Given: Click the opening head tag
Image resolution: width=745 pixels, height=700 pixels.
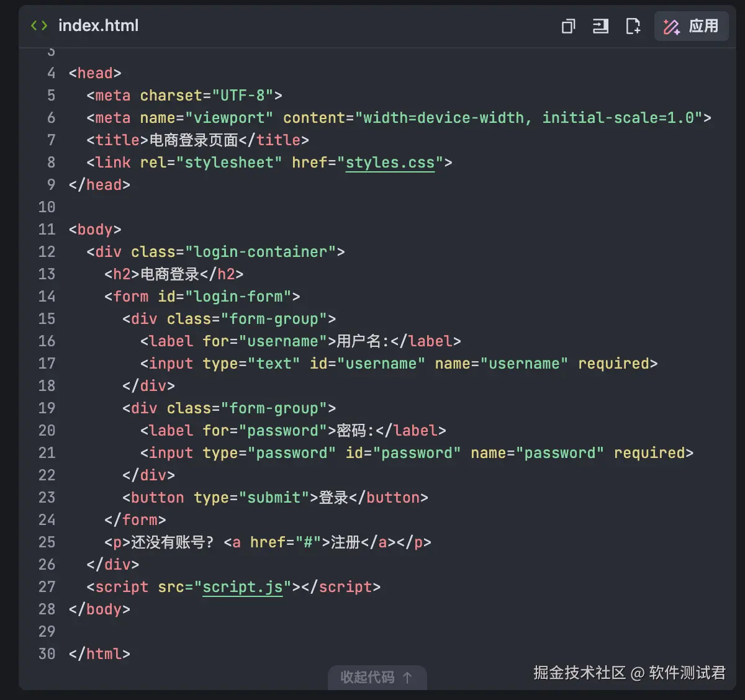Looking at the screenshot, I should tap(95, 73).
